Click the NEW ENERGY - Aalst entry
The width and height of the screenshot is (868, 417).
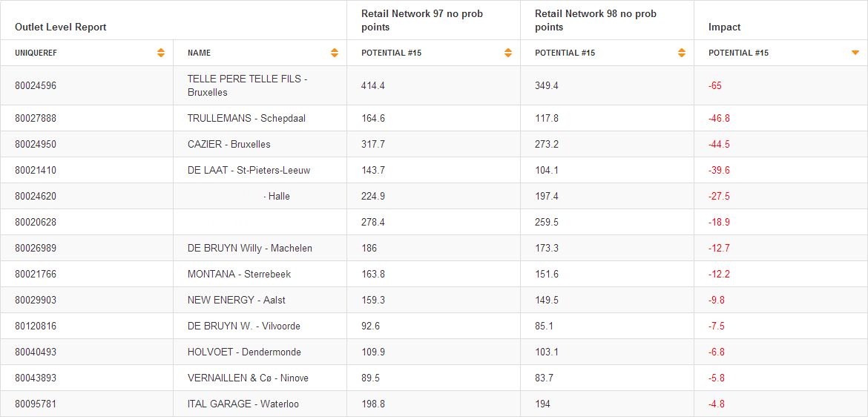236,301
